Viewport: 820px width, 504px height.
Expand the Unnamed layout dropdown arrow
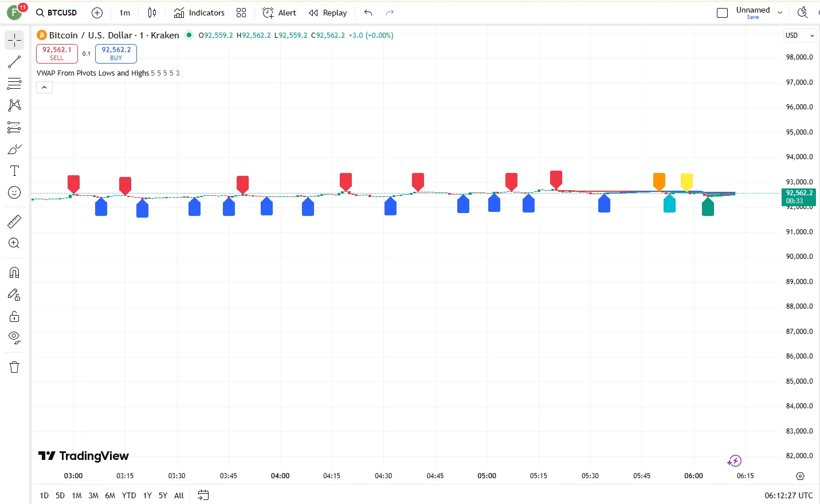click(780, 13)
